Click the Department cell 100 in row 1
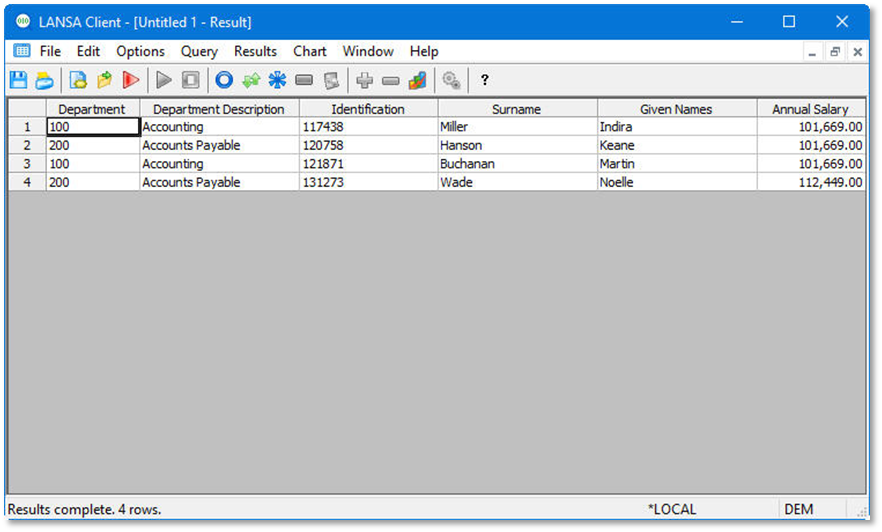The image size is (882, 532). pos(93,127)
